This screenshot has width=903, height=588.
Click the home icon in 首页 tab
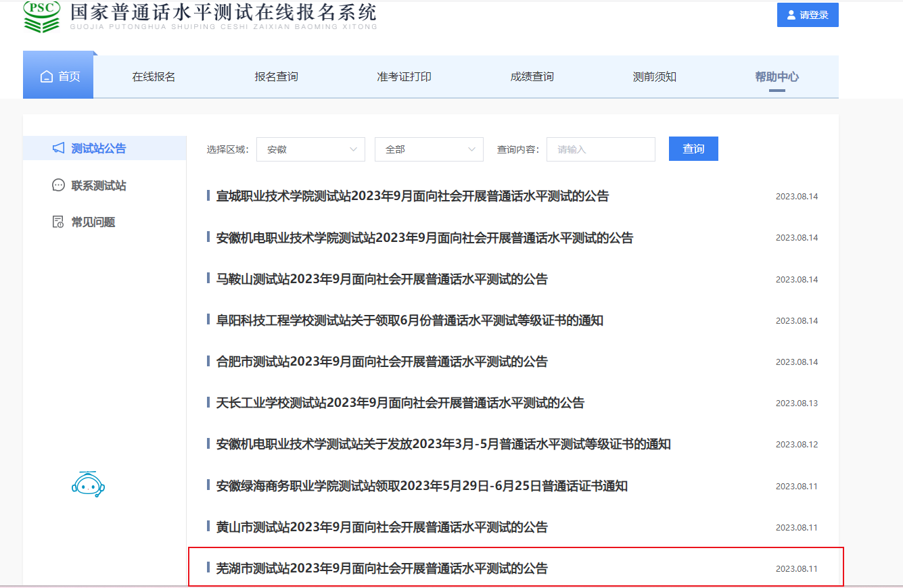pos(47,77)
